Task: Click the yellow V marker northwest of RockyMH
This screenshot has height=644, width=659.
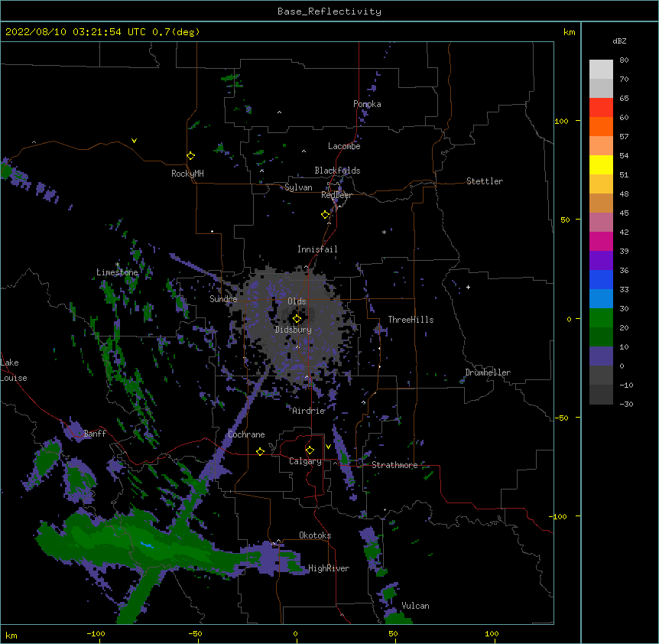Action: click(x=134, y=141)
